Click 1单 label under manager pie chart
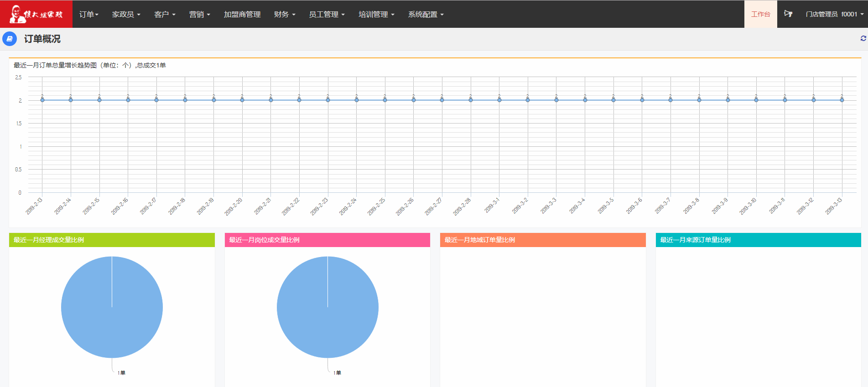Image resolution: width=868 pixels, height=387 pixels. pyautogui.click(x=121, y=373)
